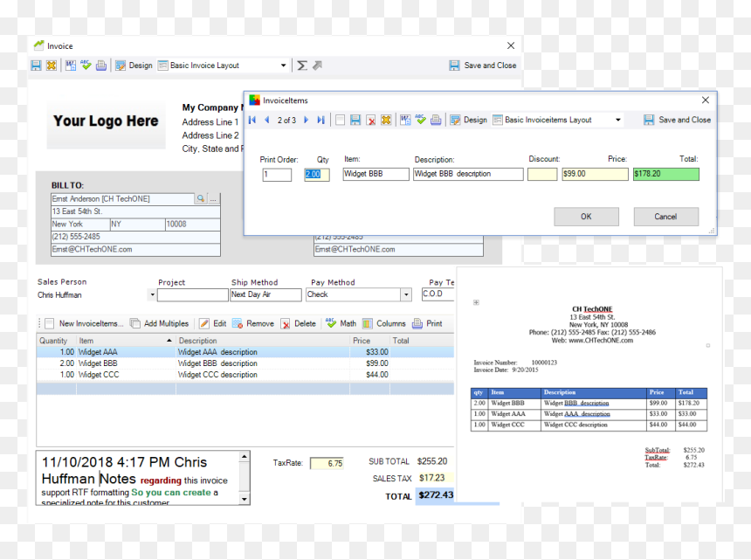Expand the Basic Invoiceitems Layout dropdown
This screenshot has height=560, width=751.
(x=618, y=120)
